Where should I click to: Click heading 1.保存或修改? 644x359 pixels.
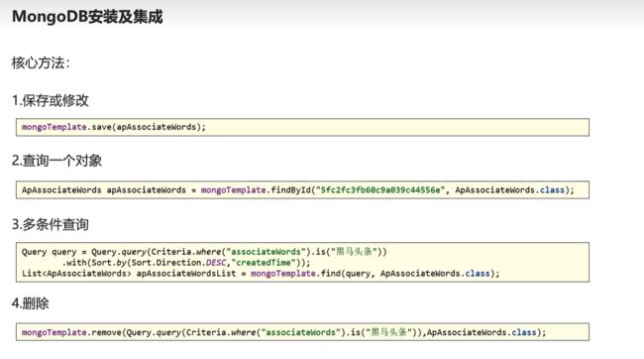pyautogui.click(x=51, y=101)
